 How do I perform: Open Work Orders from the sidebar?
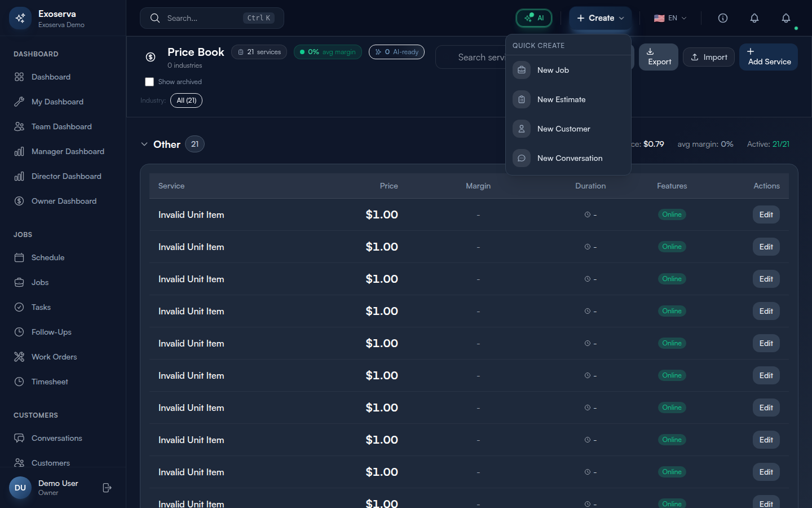(x=54, y=357)
